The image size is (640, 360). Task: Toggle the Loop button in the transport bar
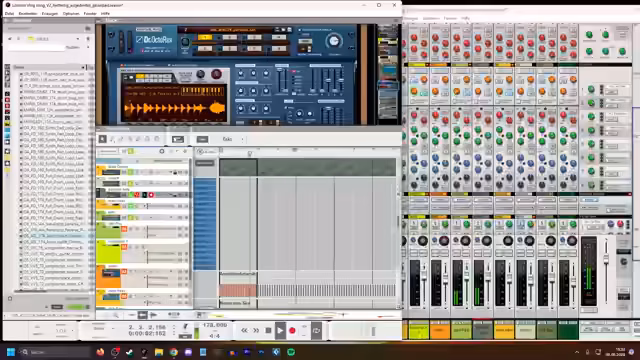316,331
